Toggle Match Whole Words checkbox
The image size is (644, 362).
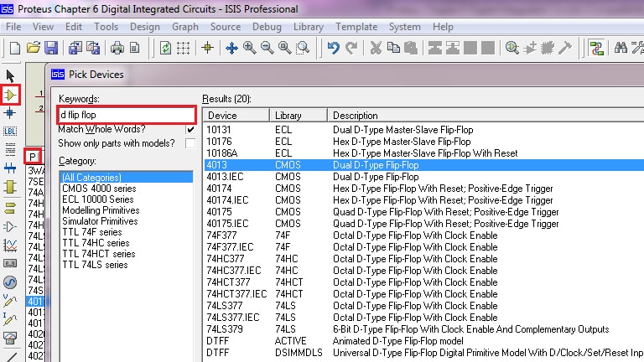pyautogui.click(x=190, y=130)
